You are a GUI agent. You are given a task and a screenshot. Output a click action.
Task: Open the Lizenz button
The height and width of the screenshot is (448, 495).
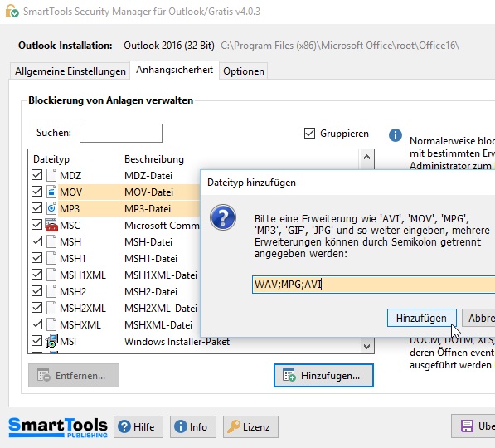tap(250, 426)
